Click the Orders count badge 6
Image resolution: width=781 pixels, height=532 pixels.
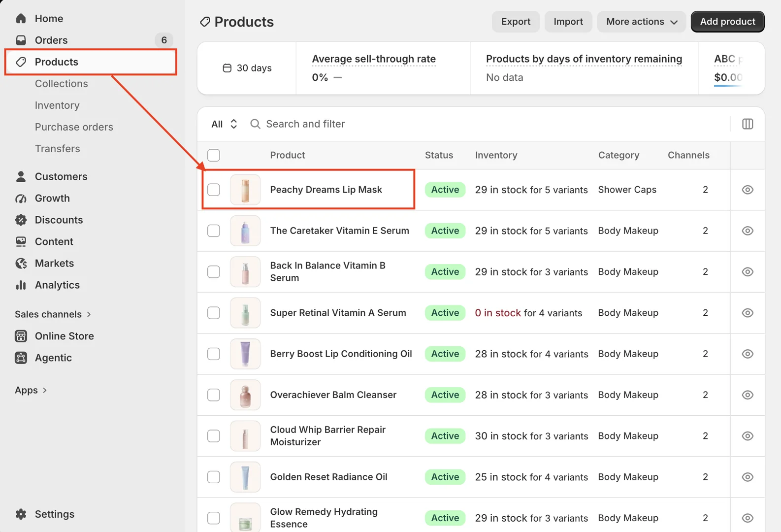click(164, 40)
